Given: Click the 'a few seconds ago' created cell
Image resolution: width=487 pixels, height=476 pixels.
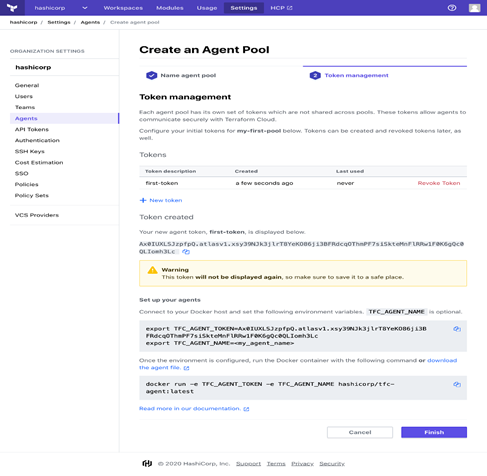Looking at the screenshot, I should (x=264, y=183).
